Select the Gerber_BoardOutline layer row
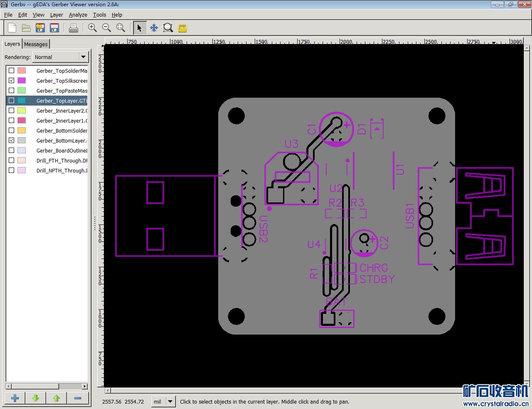532x409 pixels. 47,150
